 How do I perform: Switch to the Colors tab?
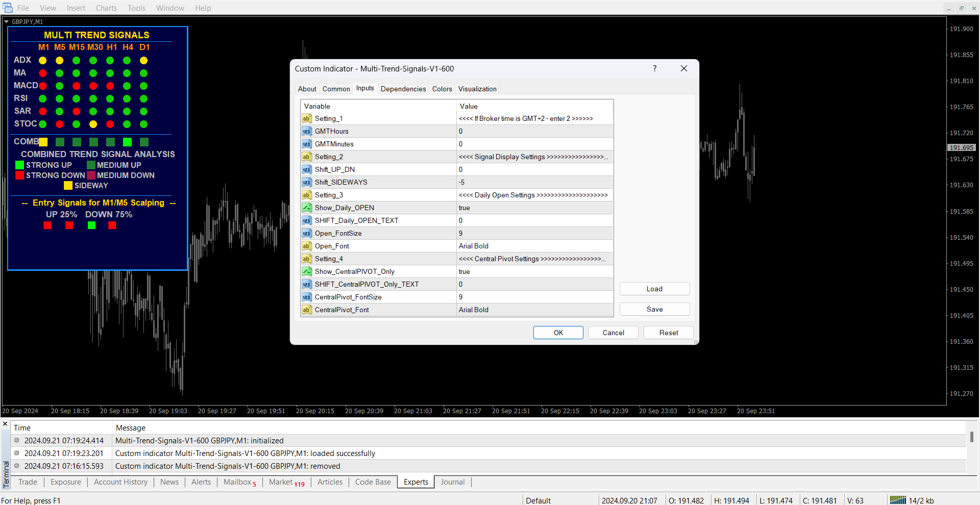[442, 89]
